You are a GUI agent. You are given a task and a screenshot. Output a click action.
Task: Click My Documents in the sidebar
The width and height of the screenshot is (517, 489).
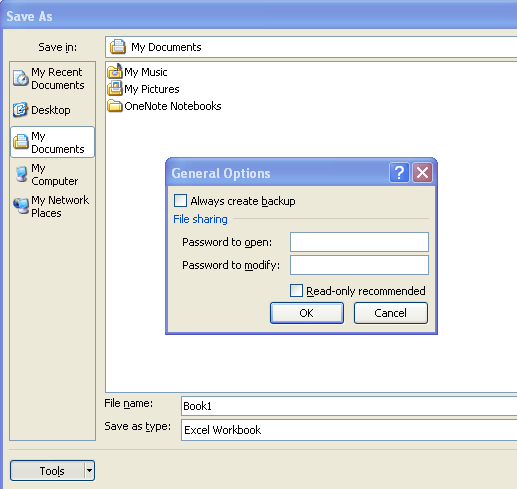point(52,142)
